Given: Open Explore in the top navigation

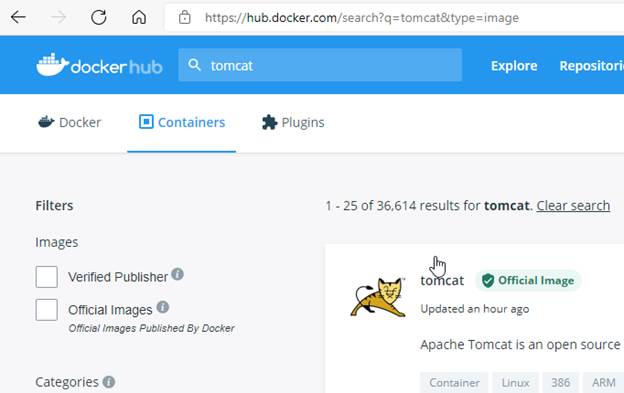Looking at the screenshot, I should (514, 66).
